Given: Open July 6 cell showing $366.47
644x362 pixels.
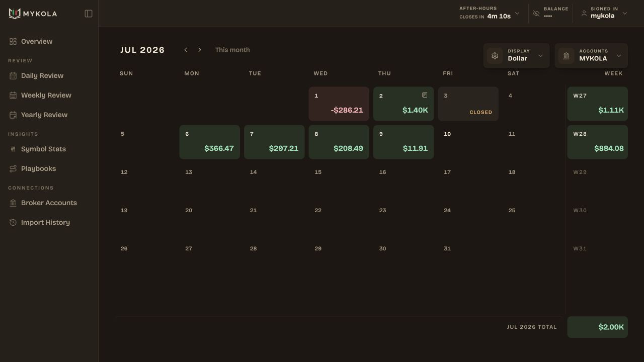Looking at the screenshot, I should click(210, 142).
